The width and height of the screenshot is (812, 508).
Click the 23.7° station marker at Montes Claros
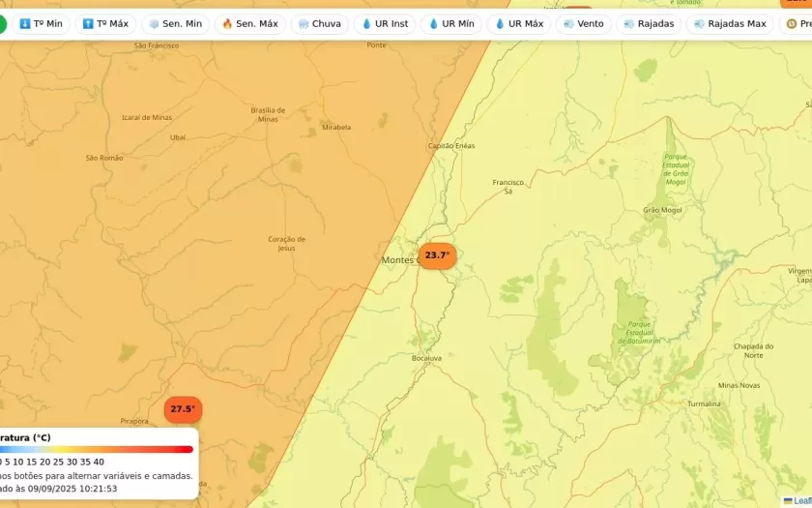point(437,255)
